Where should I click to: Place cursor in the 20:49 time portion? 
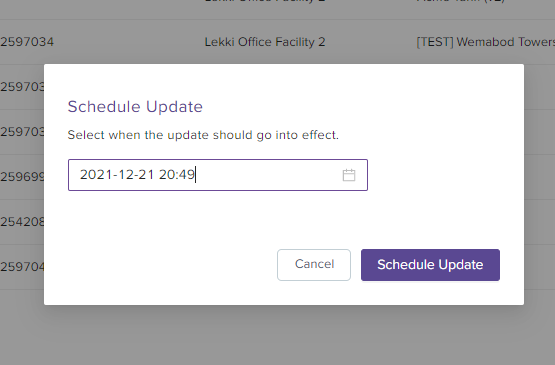pos(177,175)
